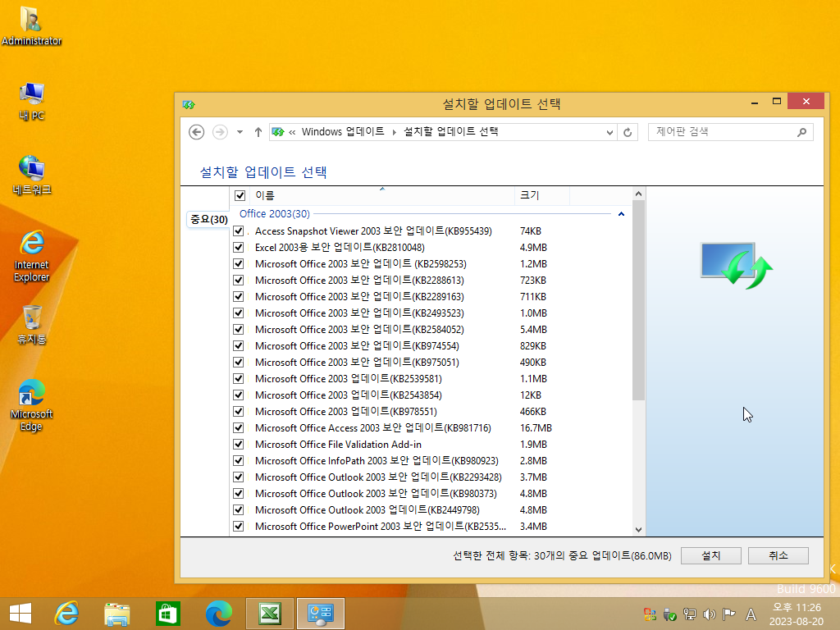Launch Microsoft Edge from the taskbar
The height and width of the screenshot is (630, 840).
point(218,614)
